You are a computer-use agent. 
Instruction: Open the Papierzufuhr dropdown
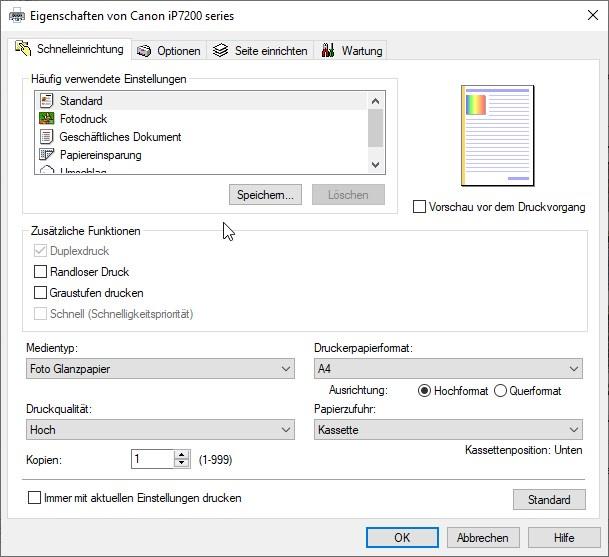[x=448, y=430]
